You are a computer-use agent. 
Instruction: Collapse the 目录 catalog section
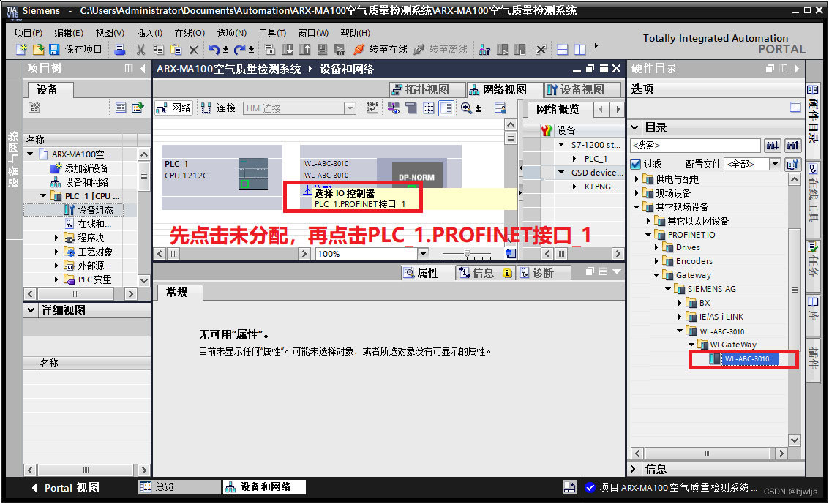635,127
